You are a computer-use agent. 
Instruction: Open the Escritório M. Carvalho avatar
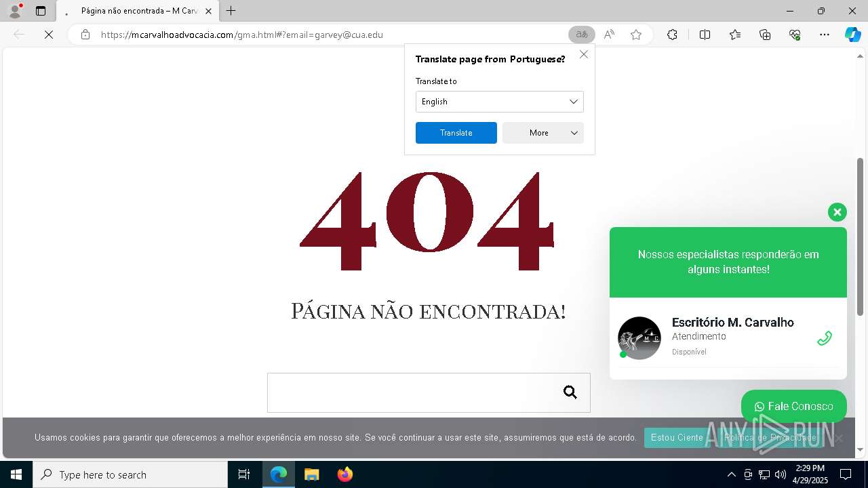point(639,338)
